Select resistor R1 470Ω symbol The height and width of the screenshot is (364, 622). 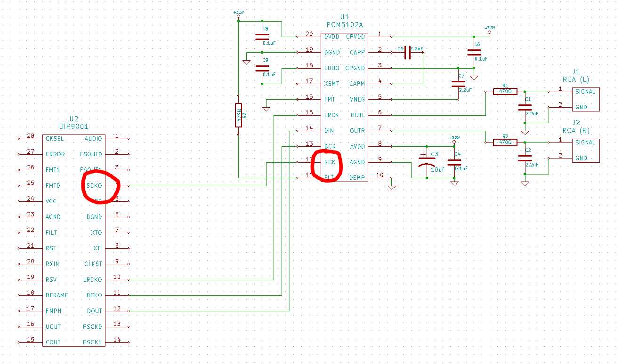[x=505, y=92]
